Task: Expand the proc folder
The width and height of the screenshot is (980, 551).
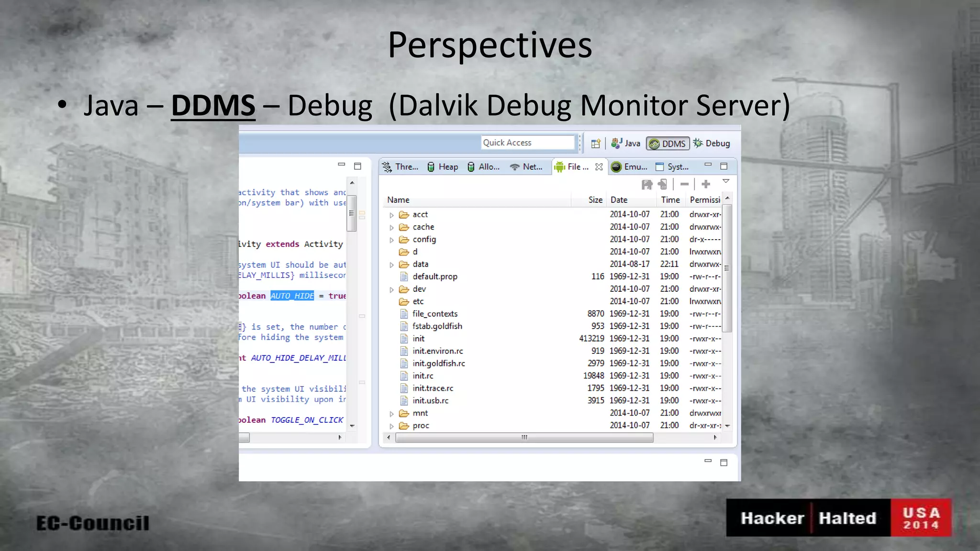Action: (x=391, y=426)
